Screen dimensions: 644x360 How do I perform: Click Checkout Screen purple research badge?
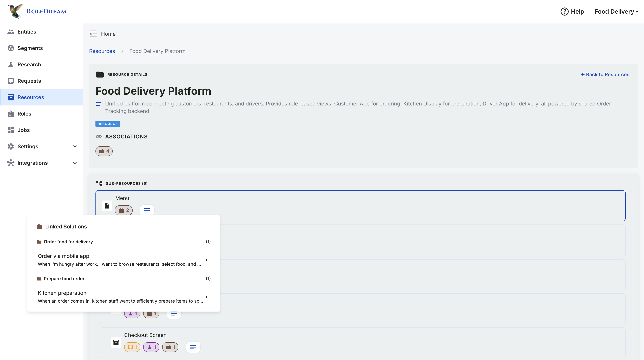(151, 347)
